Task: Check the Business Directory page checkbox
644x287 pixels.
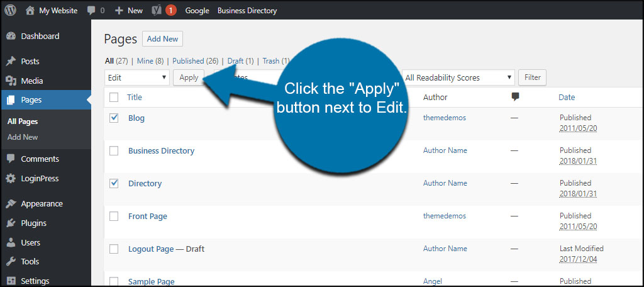Action: pyautogui.click(x=114, y=150)
